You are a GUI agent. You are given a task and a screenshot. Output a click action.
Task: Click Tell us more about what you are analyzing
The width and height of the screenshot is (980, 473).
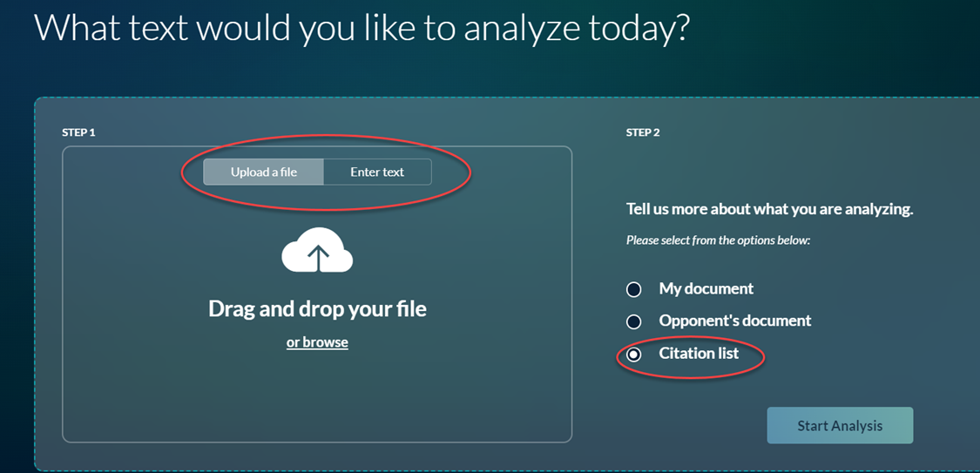point(770,209)
